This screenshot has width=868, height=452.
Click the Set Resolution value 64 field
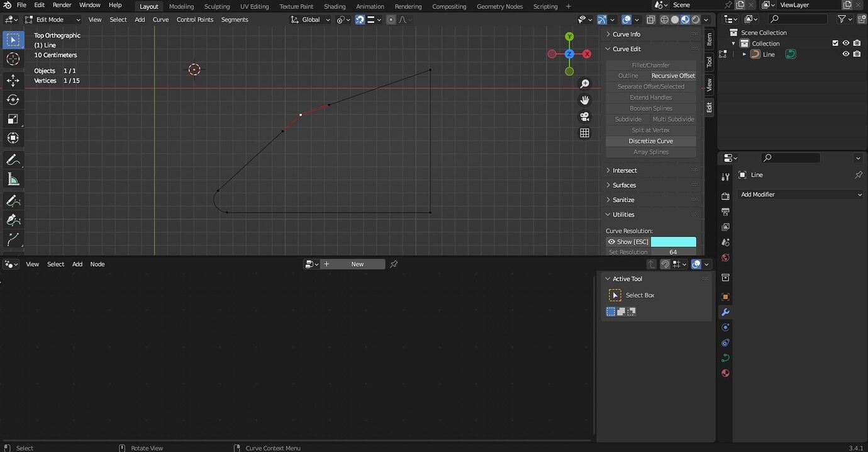pyautogui.click(x=673, y=252)
